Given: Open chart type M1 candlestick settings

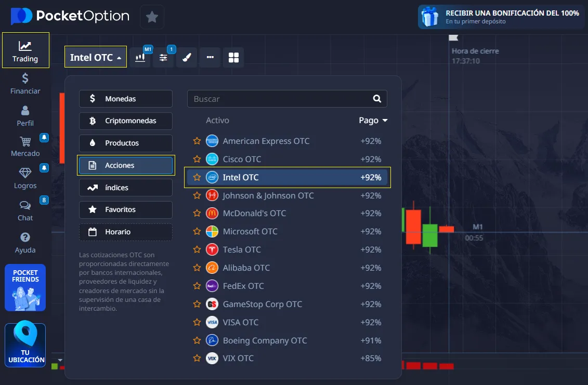Looking at the screenshot, I should 140,57.
